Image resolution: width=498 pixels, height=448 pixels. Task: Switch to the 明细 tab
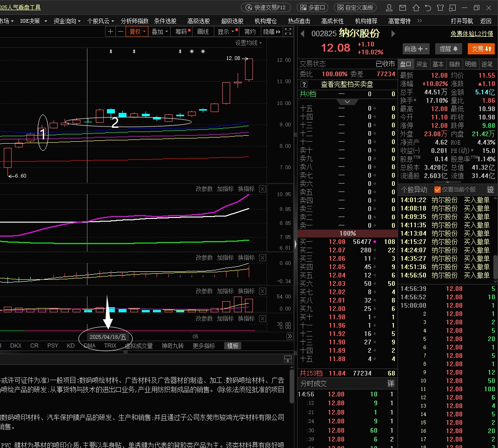coord(471,64)
